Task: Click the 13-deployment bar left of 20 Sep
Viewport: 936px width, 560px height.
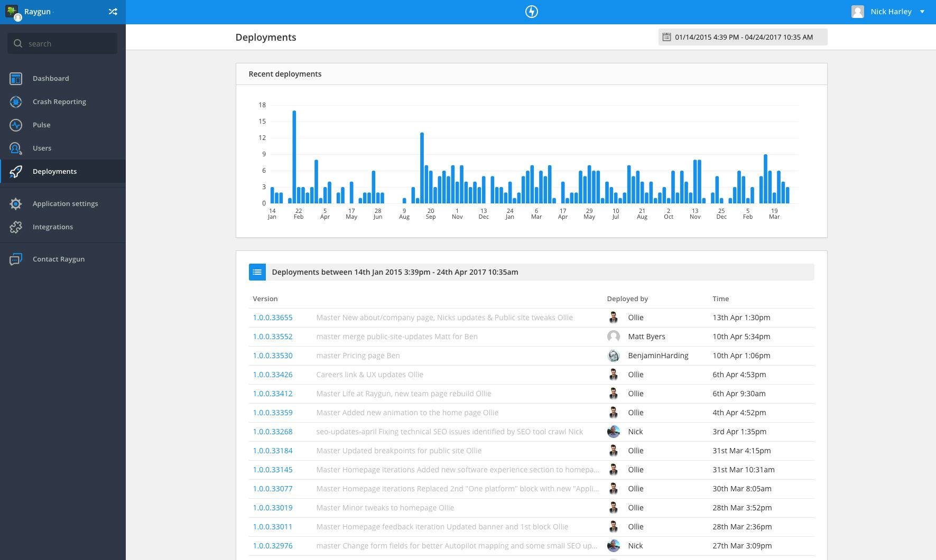Action: tap(422, 168)
